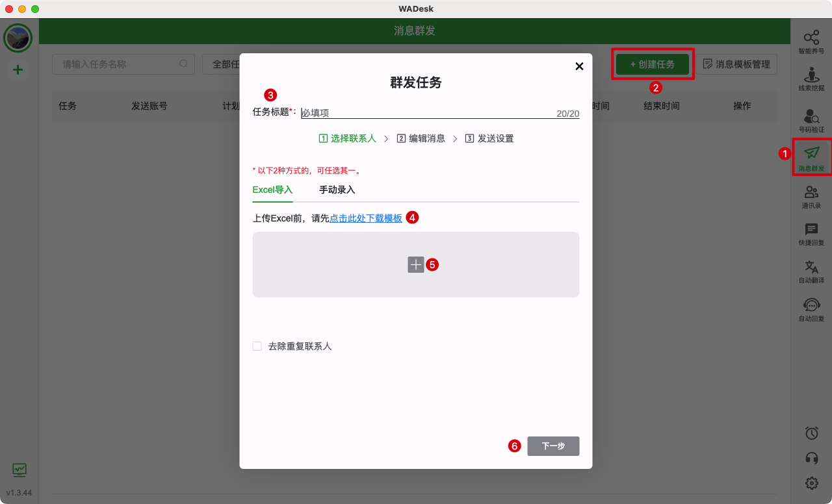Image resolution: width=832 pixels, height=504 pixels.
Task: Click the plus icon to upload Excel
Action: click(x=416, y=264)
